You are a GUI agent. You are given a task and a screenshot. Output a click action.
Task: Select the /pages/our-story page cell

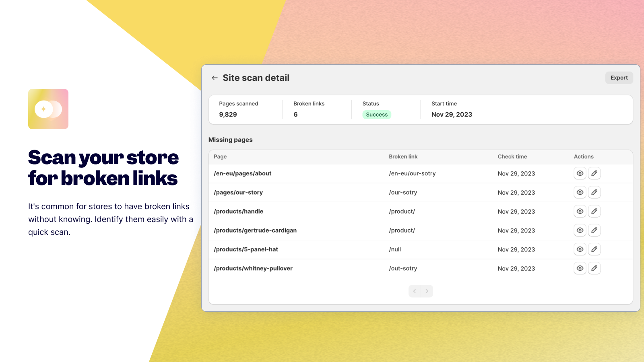point(238,192)
